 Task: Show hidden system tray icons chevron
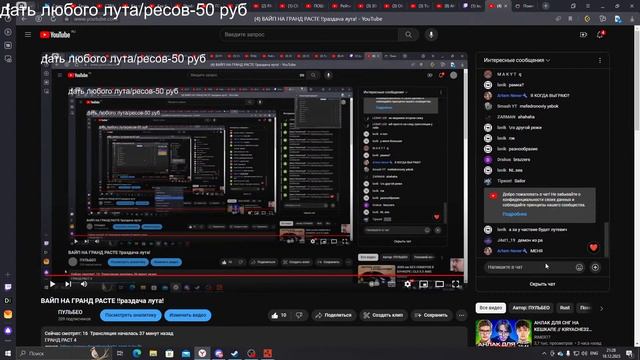[544, 353]
